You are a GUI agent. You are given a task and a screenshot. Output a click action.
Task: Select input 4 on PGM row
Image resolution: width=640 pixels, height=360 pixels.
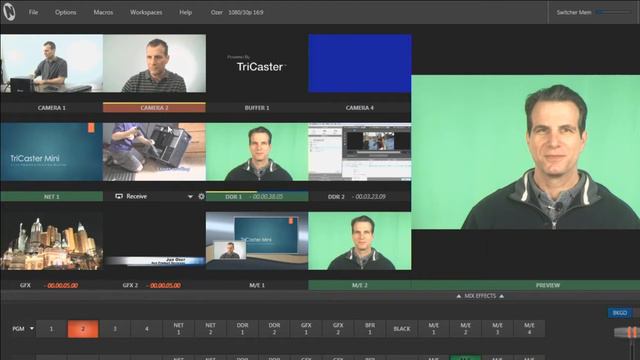pos(147,329)
